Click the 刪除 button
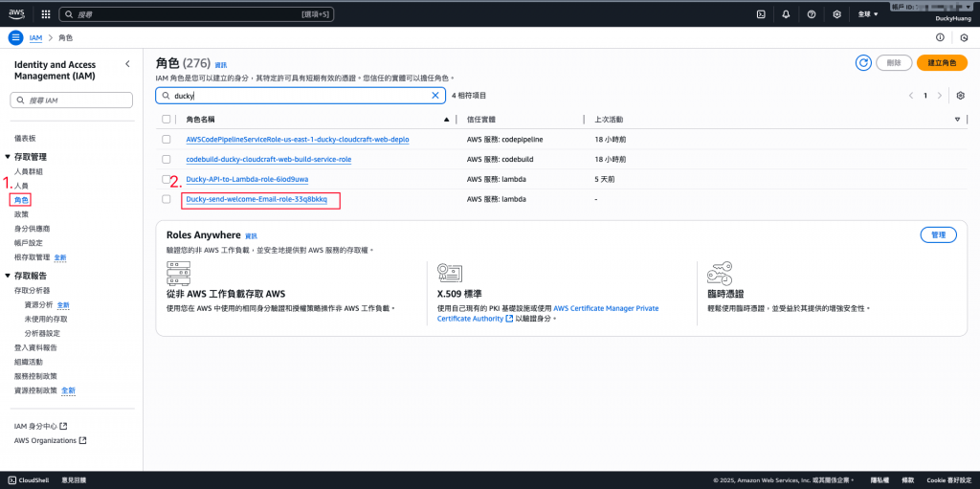This screenshot has width=980, height=489. pyautogui.click(x=894, y=62)
